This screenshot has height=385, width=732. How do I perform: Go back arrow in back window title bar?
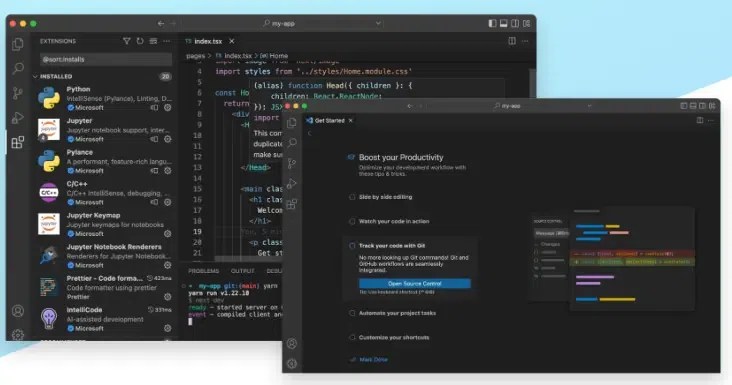coord(161,23)
